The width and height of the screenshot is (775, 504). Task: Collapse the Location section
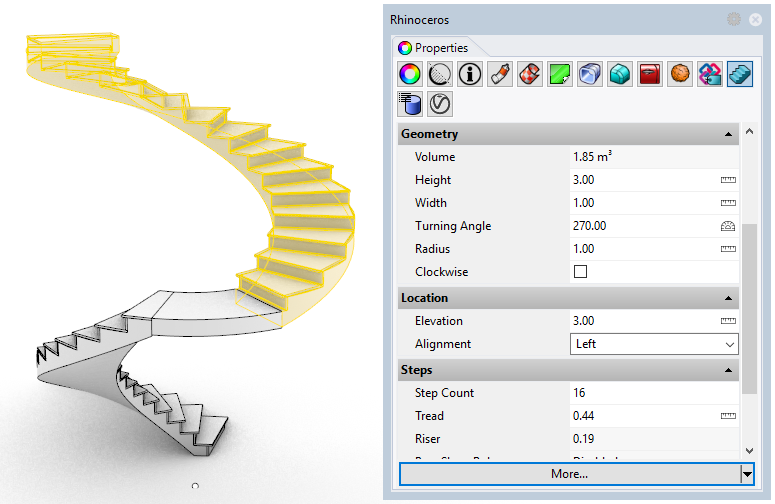click(729, 298)
